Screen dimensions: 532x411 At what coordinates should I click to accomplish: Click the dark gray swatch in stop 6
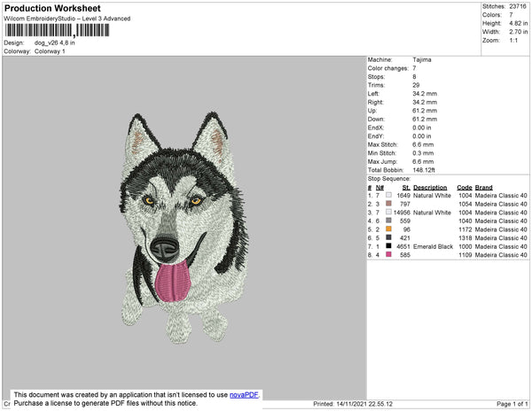click(x=388, y=237)
